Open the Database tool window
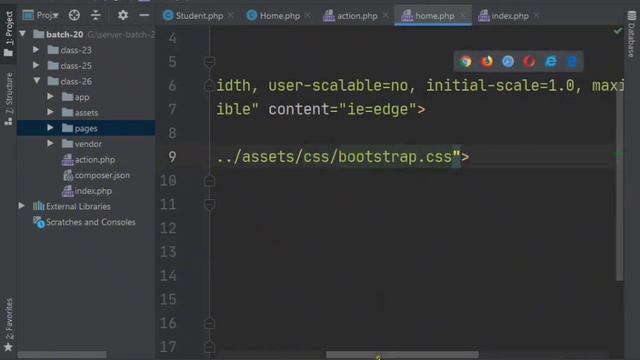The width and height of the screenshot is (640, 360). point(631,34)
